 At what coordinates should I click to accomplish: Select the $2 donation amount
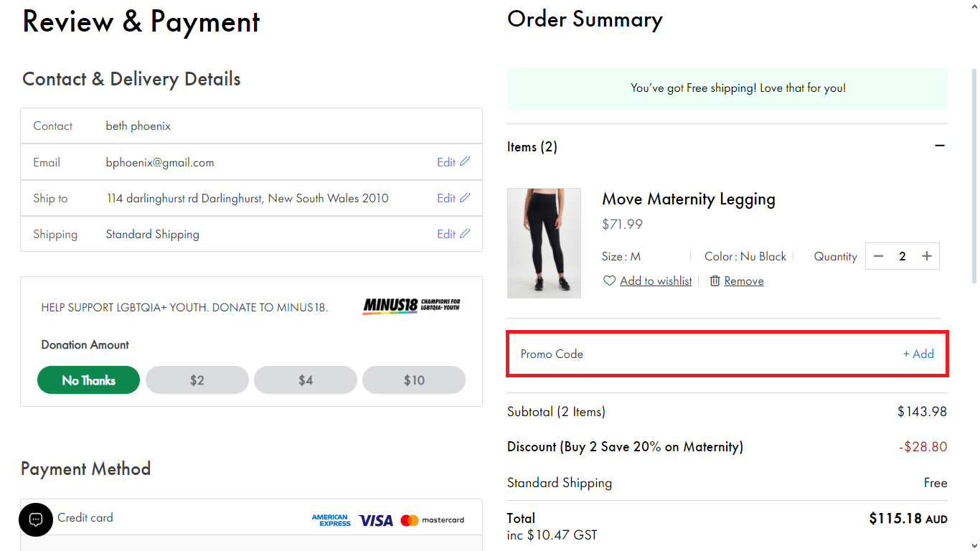(197, 380)
